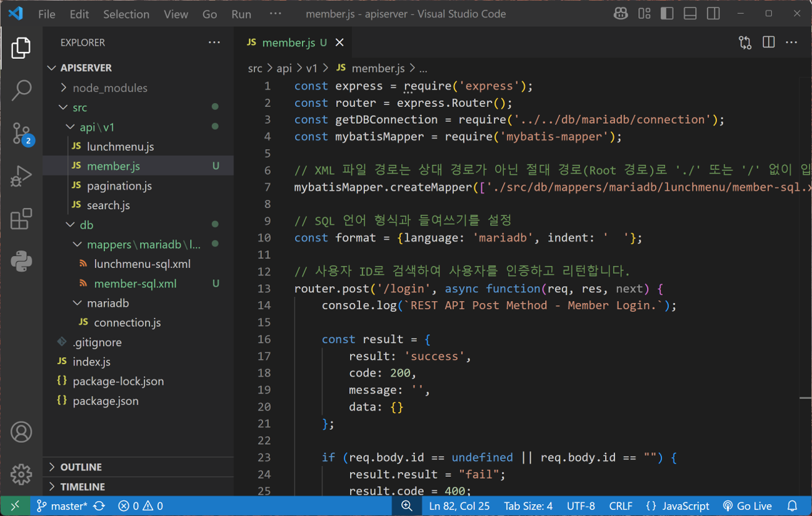Open the File menu
Image resolution: width=812 pixels, height=516 pixels.
coord(47,14)
